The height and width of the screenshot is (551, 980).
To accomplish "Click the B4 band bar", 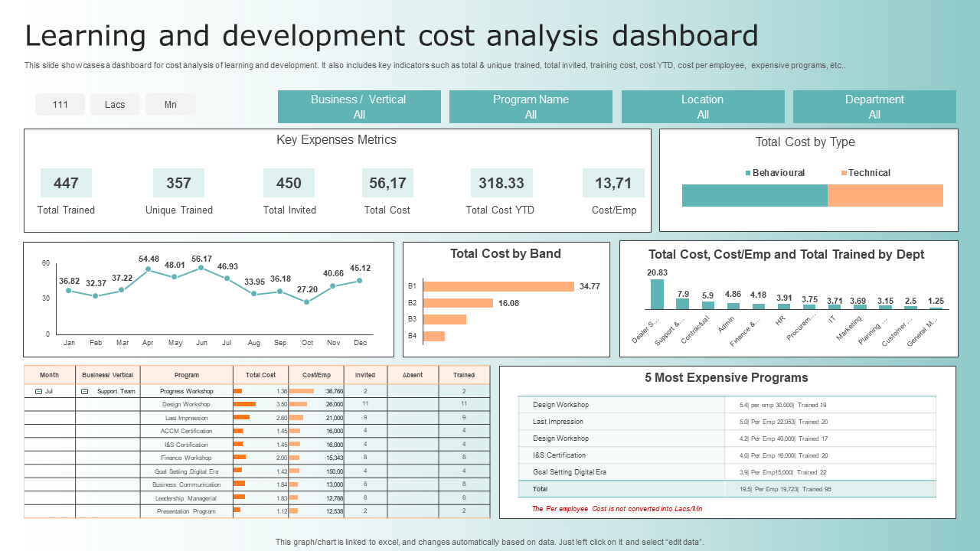I will pos(434,336).
